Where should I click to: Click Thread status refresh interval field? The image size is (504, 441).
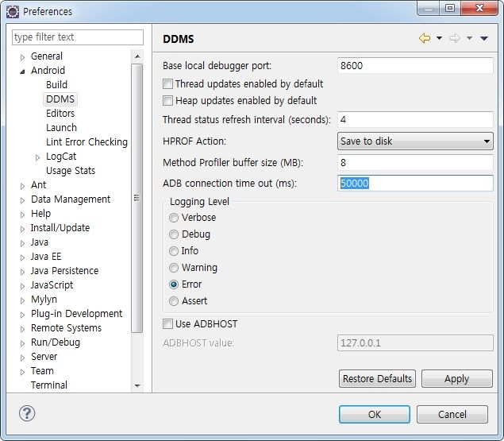point(415,120)
